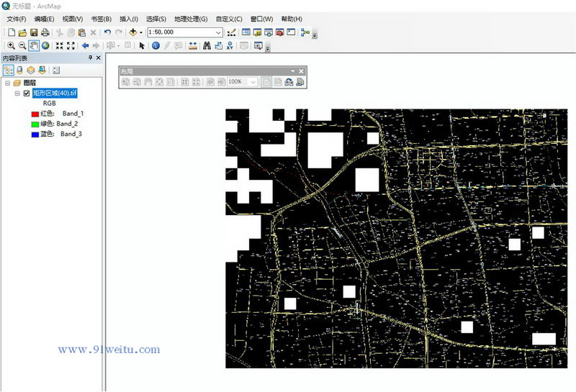This screenshot has width=576, height=392.
Task: Open the Measure ruler tool
Action: pos(192,45)
